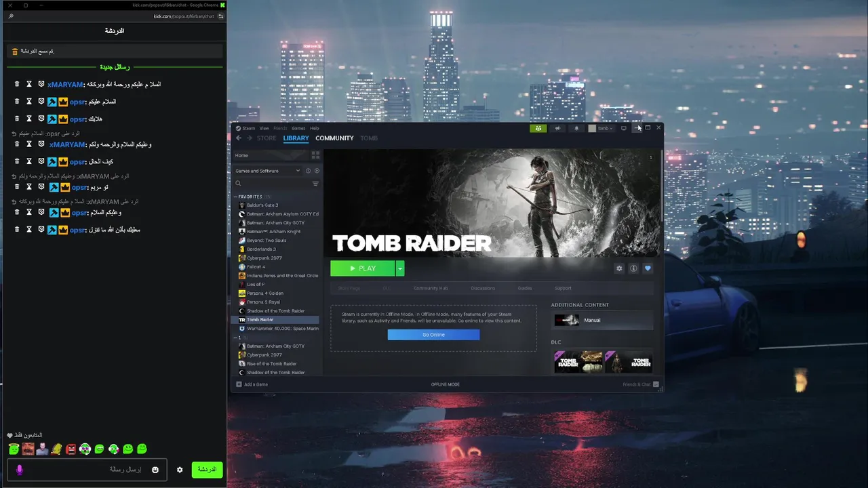Select Warhammer 40,000: Space Marine

click(x=278, y=329)
